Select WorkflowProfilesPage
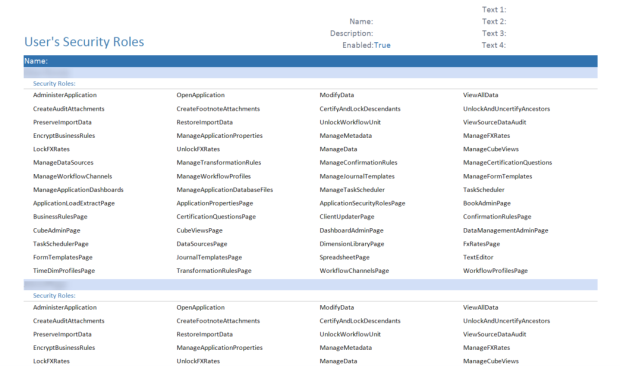Image resolution: width=620 pixels, height=366 pixels. (x=495, y=271)
